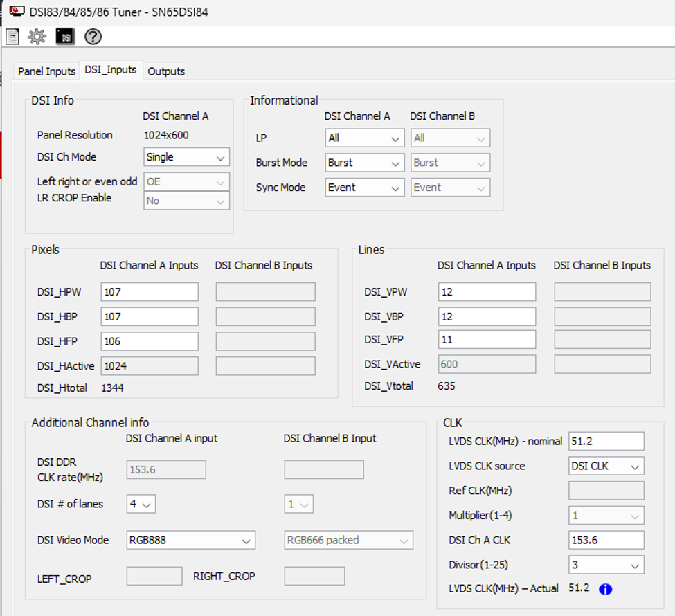Open help with the question mark icon

point(93,37)
